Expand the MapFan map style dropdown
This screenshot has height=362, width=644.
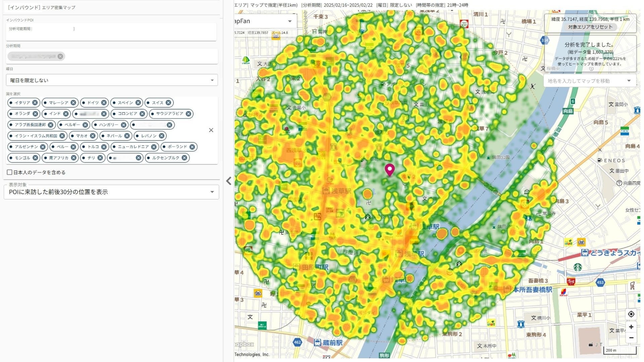[290, 21]
